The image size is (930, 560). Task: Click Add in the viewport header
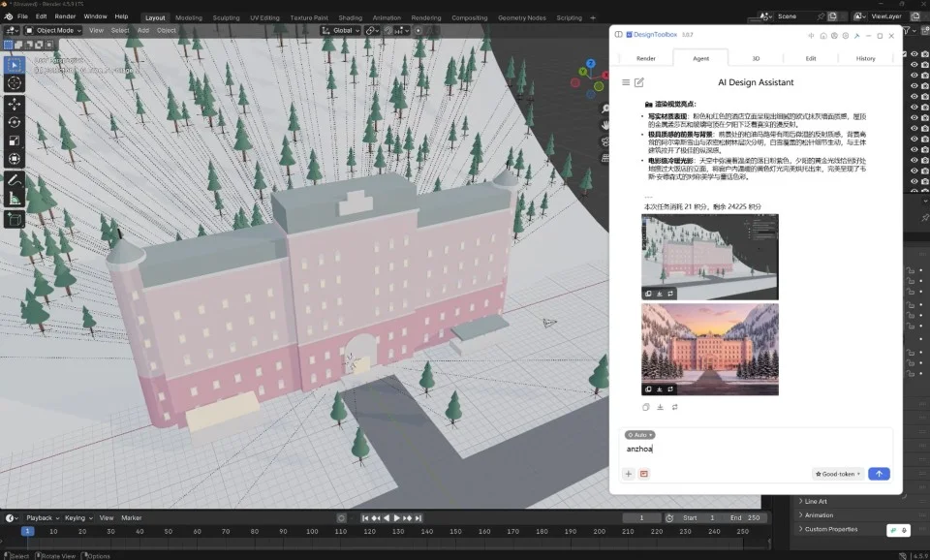pyautogui.click(x=143, y=30)
